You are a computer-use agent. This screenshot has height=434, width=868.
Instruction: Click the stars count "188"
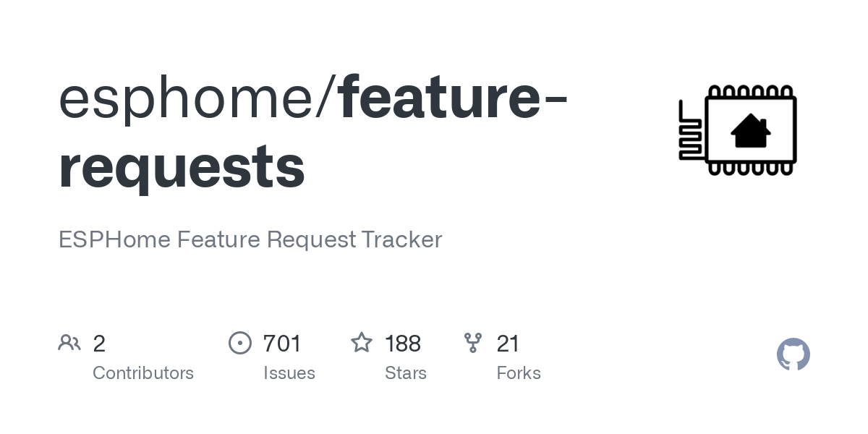(403, 343)
